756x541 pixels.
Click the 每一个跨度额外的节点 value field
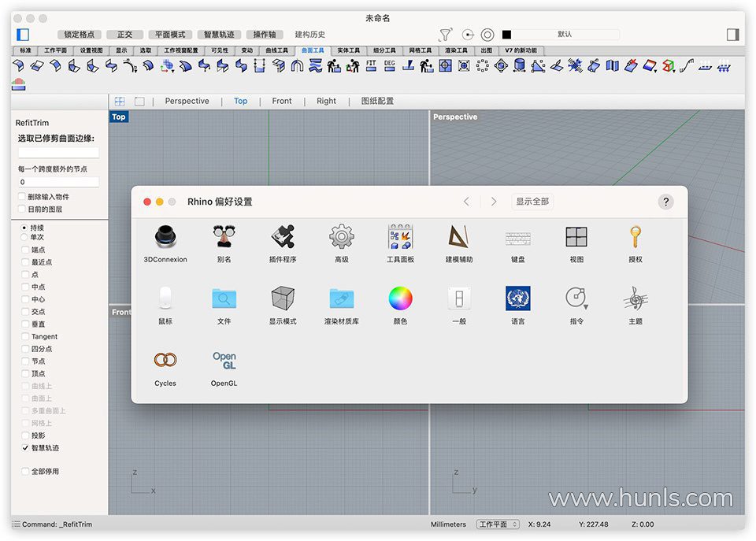click(58, 182)
